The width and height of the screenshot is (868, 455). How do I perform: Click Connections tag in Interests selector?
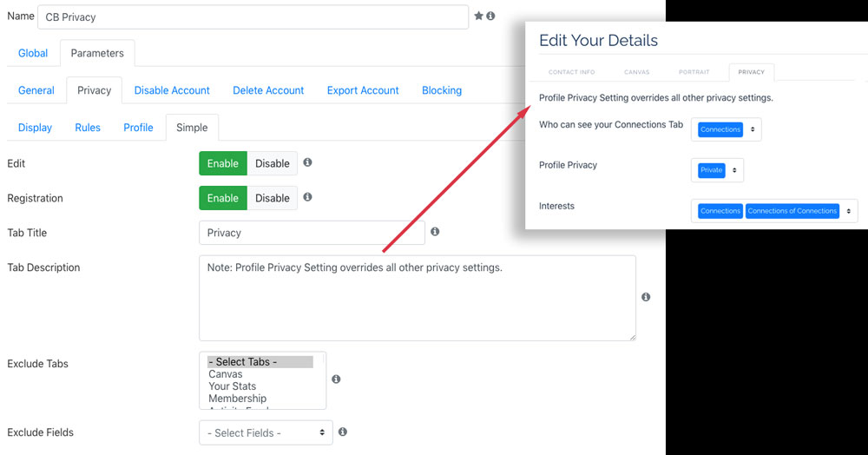(x=720, y=211)
